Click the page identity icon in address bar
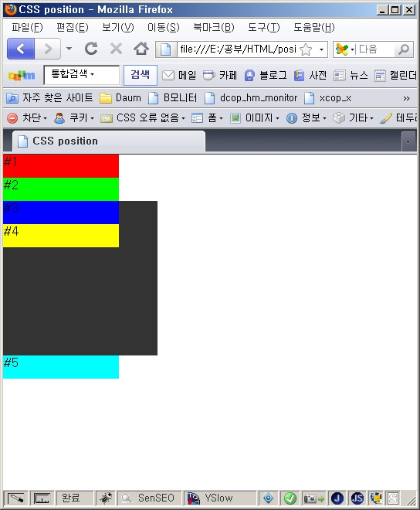The height and width of the screenshot is (510, 420). (166, 49)
